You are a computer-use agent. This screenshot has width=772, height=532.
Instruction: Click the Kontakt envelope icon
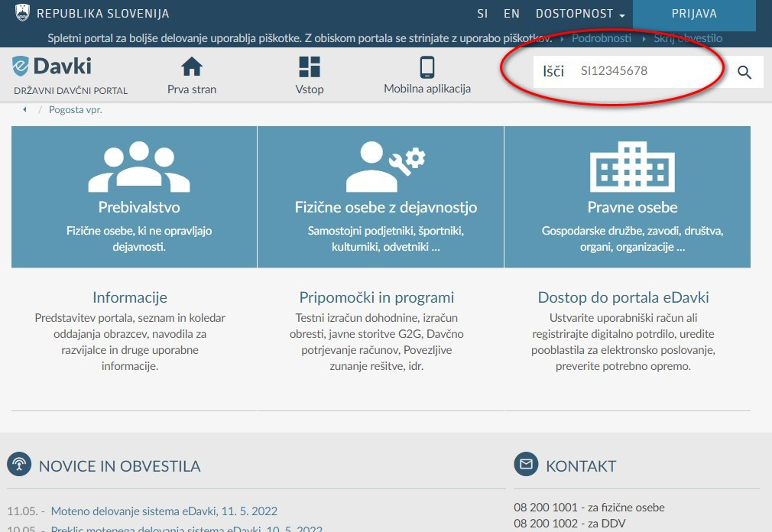coord(527,464)
